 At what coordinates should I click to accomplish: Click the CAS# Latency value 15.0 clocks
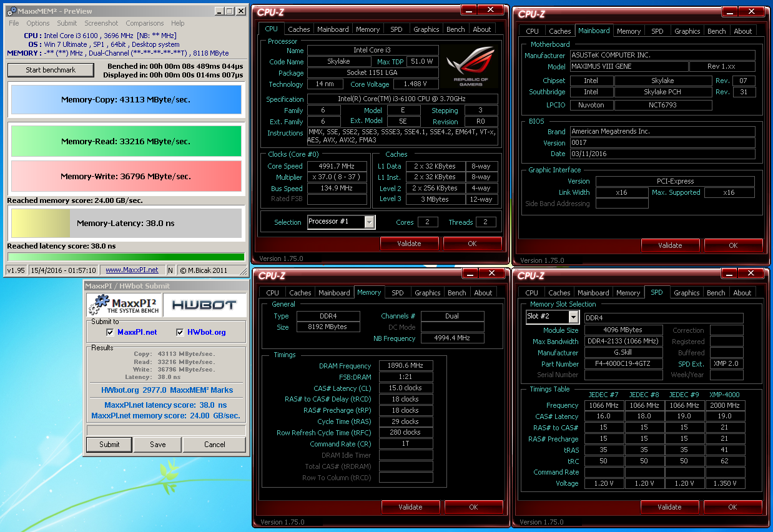click(x=405, y=388)
